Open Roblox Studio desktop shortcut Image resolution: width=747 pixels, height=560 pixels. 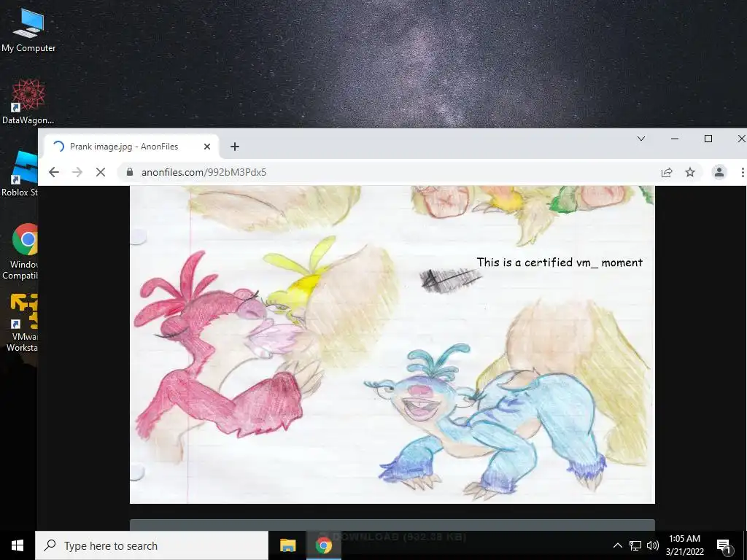pyautogui.click(x=20, y=174)
